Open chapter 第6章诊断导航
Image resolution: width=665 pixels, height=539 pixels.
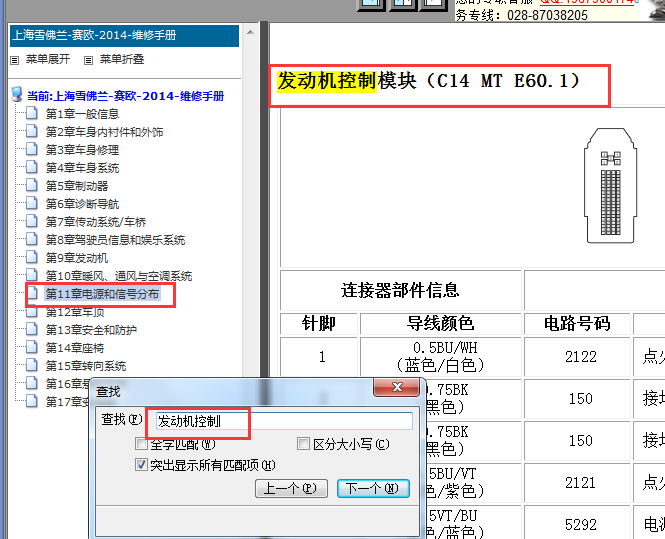point(82,204)
